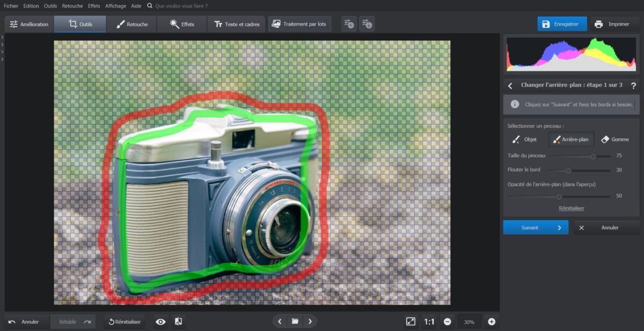Click the Suivant button

pos(535,227)
